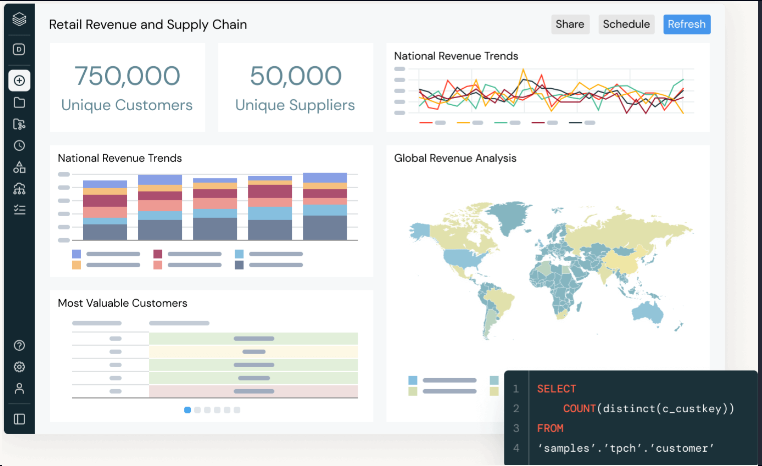Image resolution: width=762 pixels, height=466 pixels.
Task: Open the Workspace folder icon
Action: pos(19,102)
